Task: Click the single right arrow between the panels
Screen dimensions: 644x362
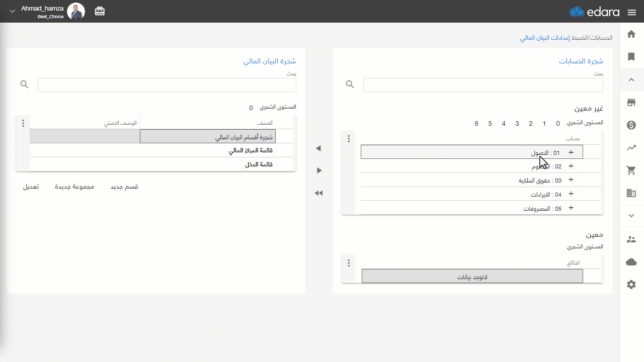Action: coord(318,170)
